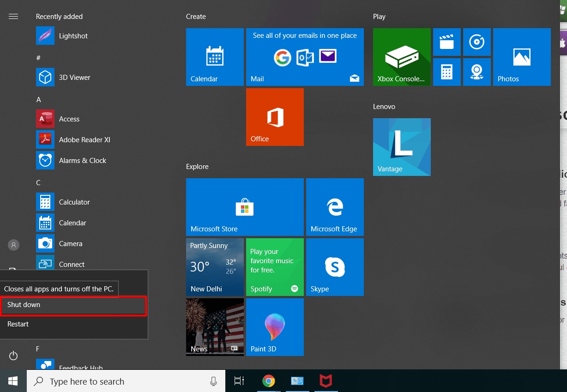Click the 'Recently added' heading

[x=59, y=17]
